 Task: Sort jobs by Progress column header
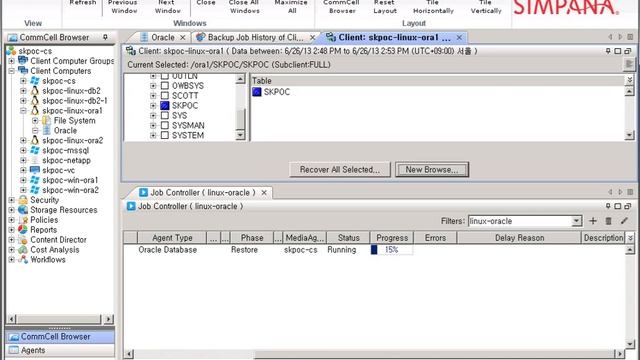(392, 238)
